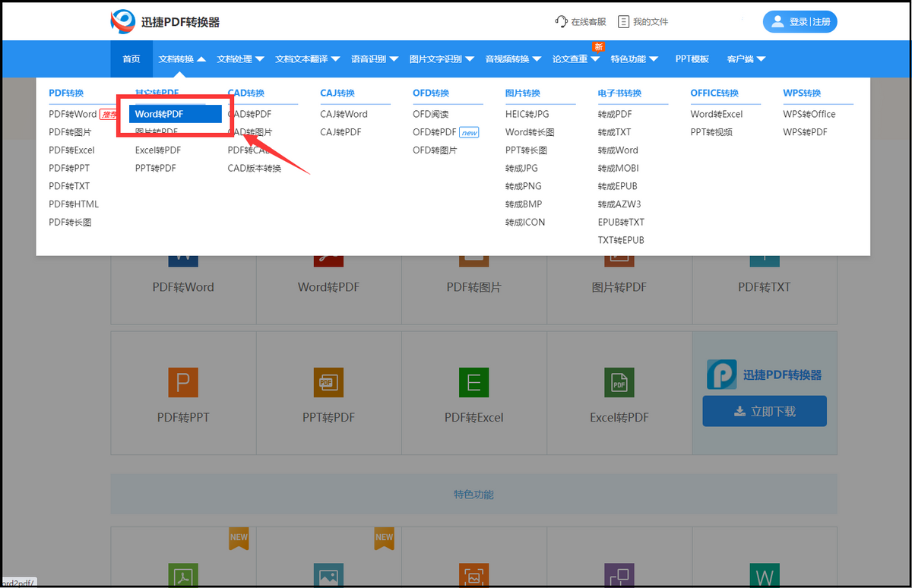
Task: Open the PDF转TXT card label
Action: point(764,287)
